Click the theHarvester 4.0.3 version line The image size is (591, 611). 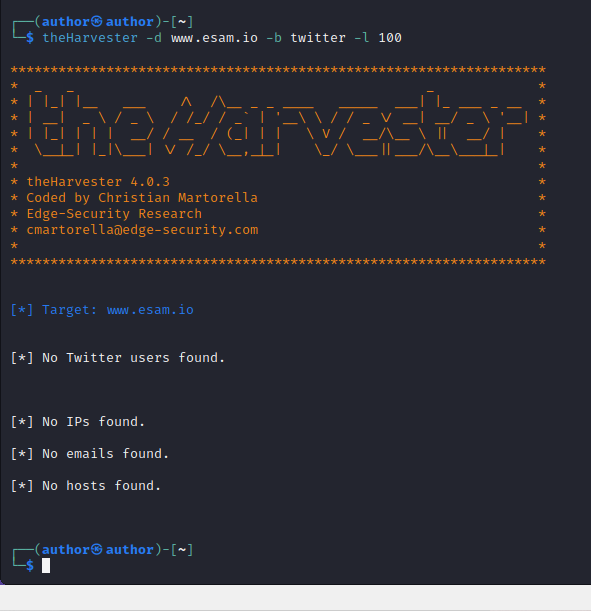click(x=98, y=182)
